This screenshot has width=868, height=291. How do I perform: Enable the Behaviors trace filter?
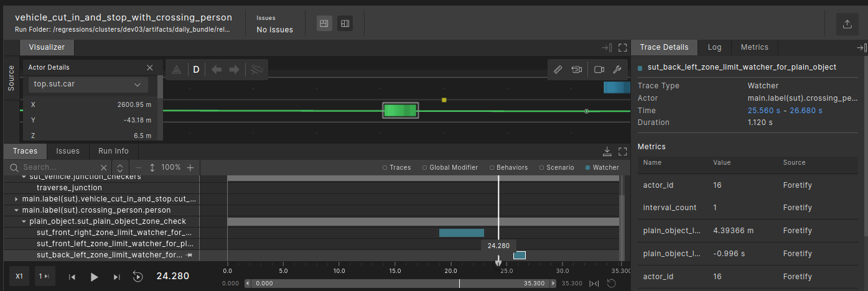508,167
